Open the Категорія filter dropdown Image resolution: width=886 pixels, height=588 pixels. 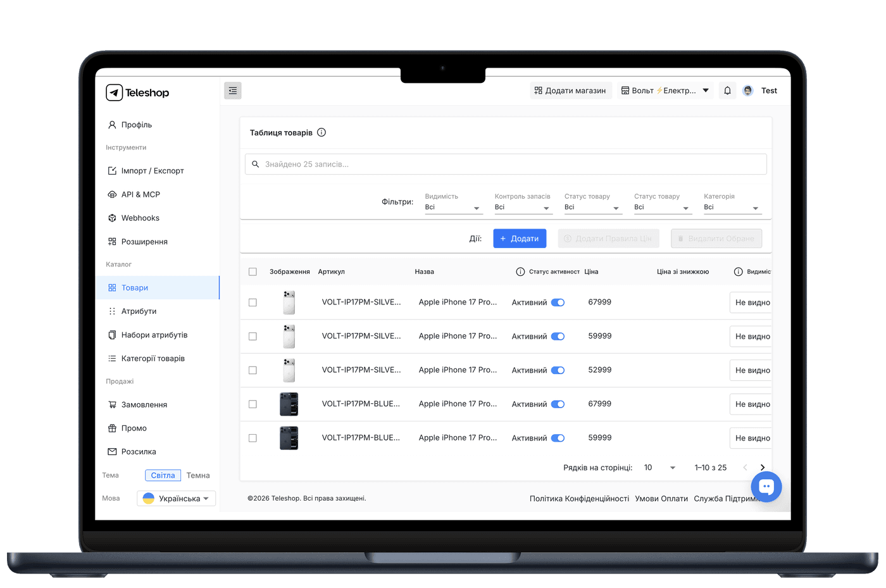coord(732,208)
